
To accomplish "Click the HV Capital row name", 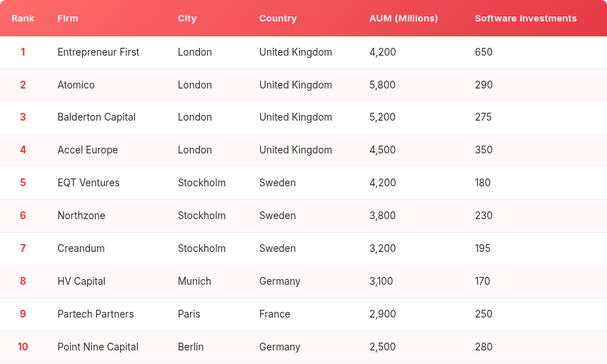I will point(81,281).
